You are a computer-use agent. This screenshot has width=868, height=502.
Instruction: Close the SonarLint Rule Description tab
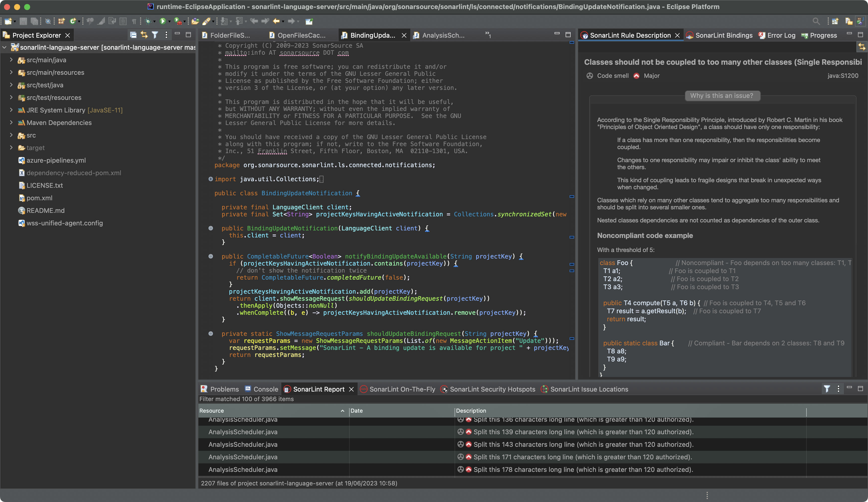(x=678, y=35)
